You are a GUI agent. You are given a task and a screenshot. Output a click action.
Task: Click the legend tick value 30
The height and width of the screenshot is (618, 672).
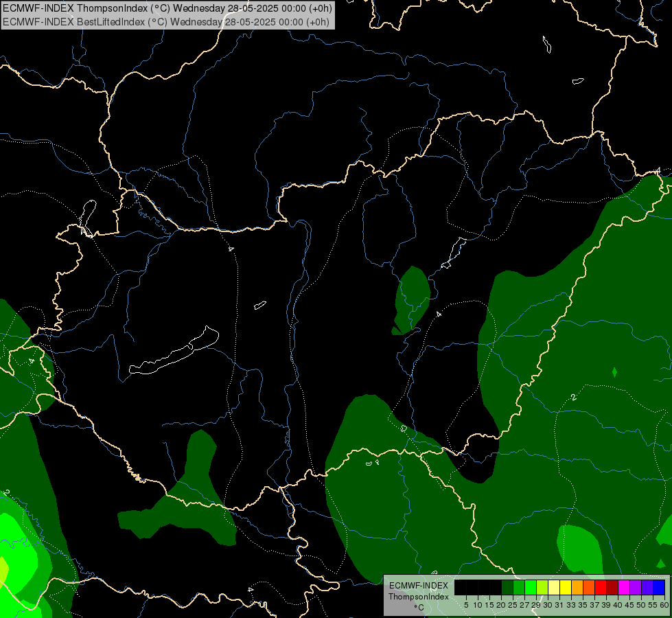click(x=548, y=605)
